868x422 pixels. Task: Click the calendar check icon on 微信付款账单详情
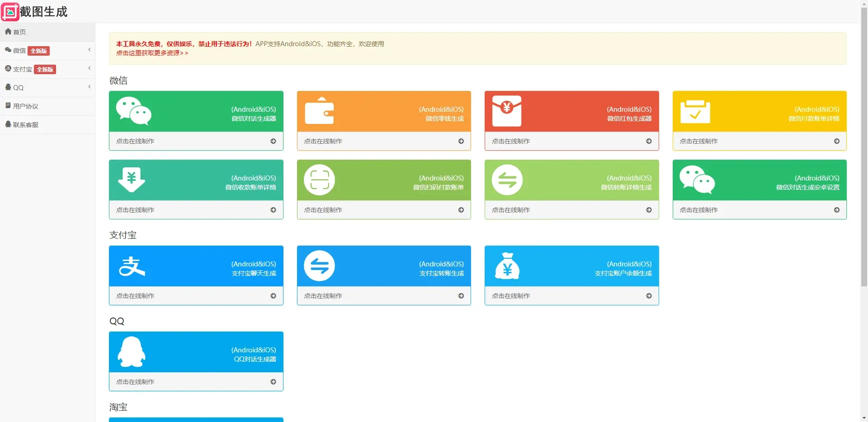point(695,112)
